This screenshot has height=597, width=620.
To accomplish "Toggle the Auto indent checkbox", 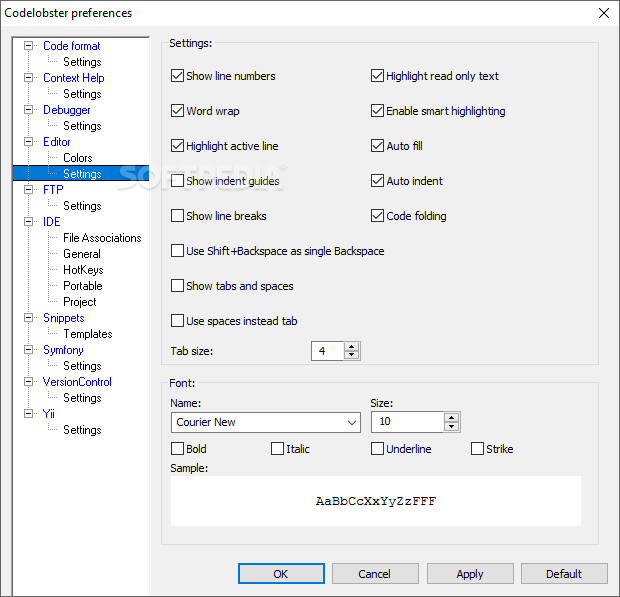I will 377,181.
